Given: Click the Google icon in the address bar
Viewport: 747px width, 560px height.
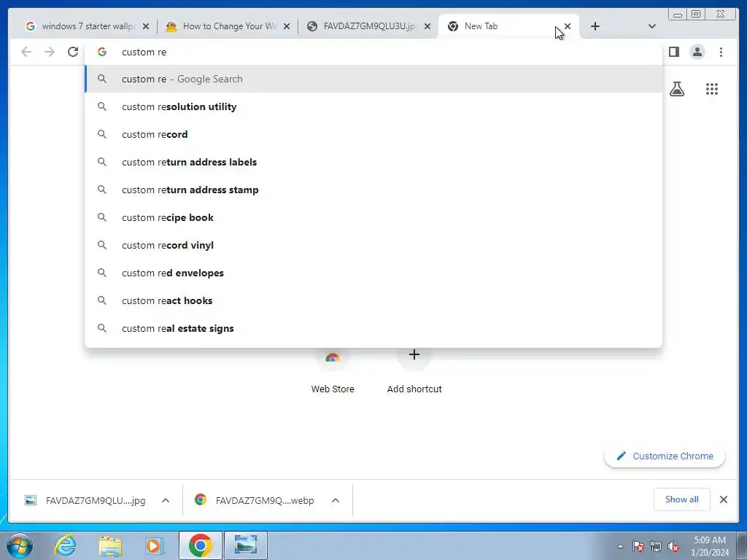Looking at the screenshot, I should point(102,52).
